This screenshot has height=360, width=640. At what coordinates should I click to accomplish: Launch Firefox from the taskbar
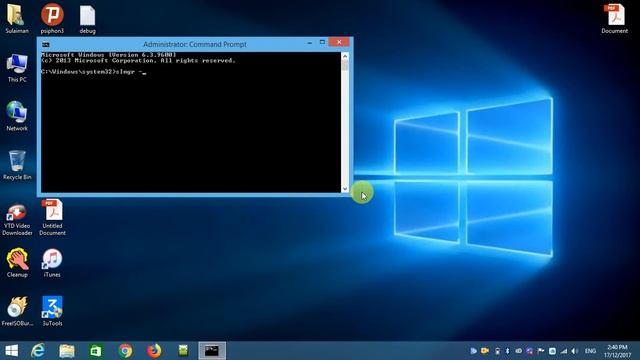click(x=154, y=351)
